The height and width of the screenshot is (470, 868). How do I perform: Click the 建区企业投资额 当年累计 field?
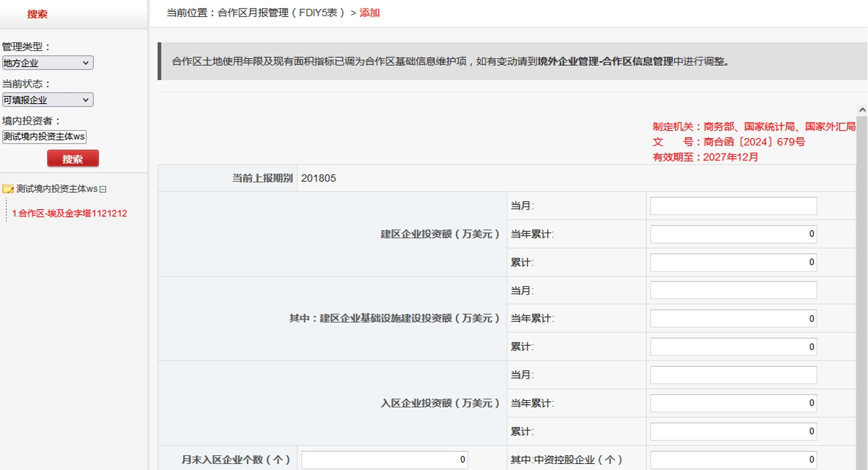(x=733, y=234)
